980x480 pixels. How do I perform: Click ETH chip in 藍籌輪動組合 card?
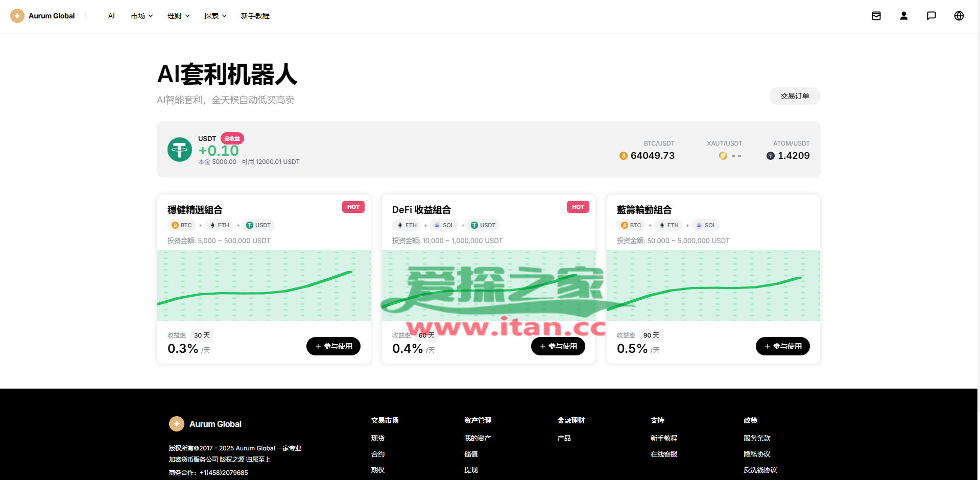click(669, 225)
